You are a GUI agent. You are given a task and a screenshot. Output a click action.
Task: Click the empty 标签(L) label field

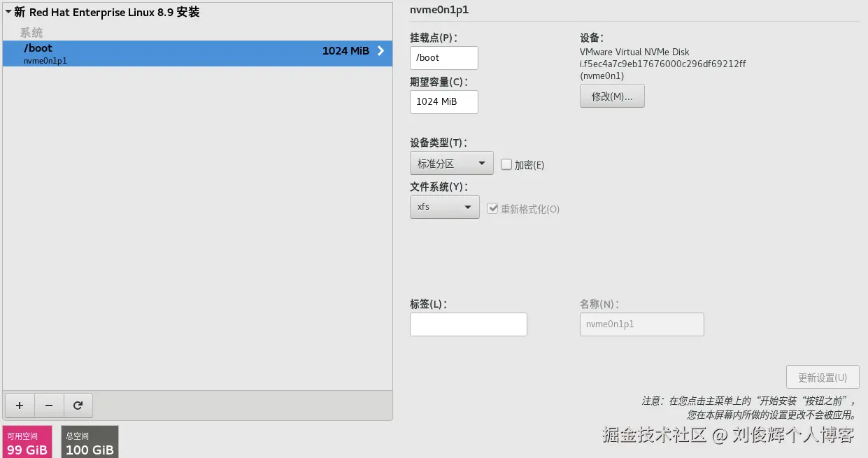point(469,324)
